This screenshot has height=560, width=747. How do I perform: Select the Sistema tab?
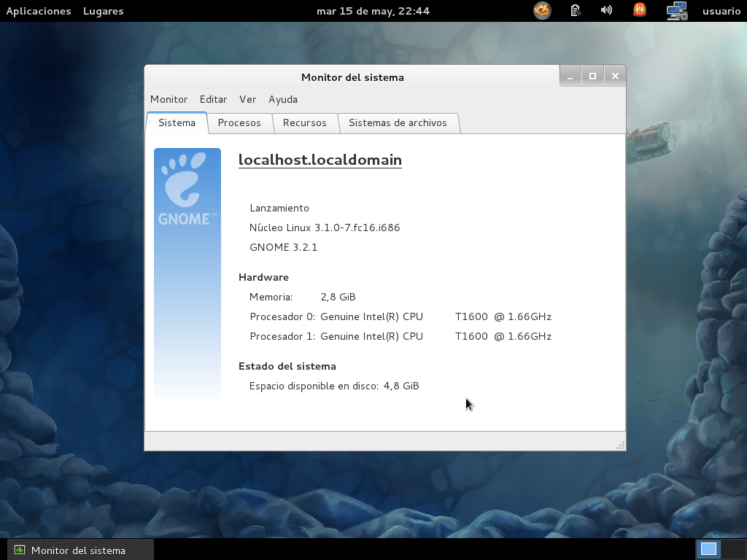click(177, 122)
